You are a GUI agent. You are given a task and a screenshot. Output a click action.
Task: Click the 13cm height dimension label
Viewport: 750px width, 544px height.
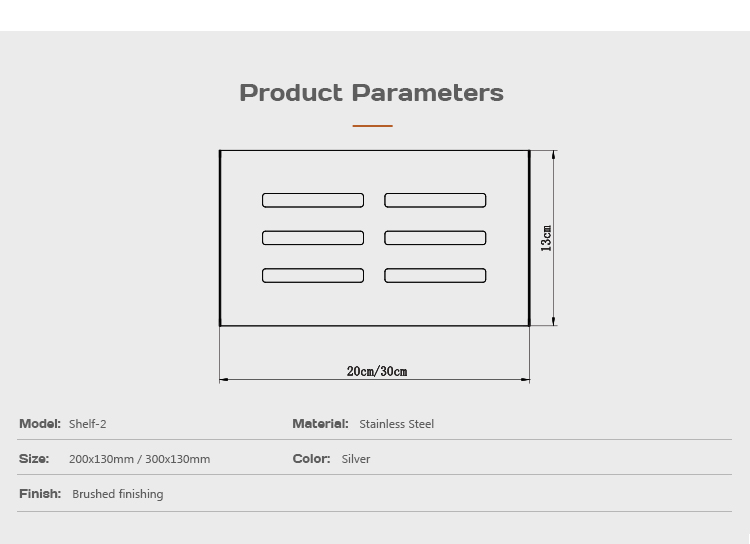547,238
